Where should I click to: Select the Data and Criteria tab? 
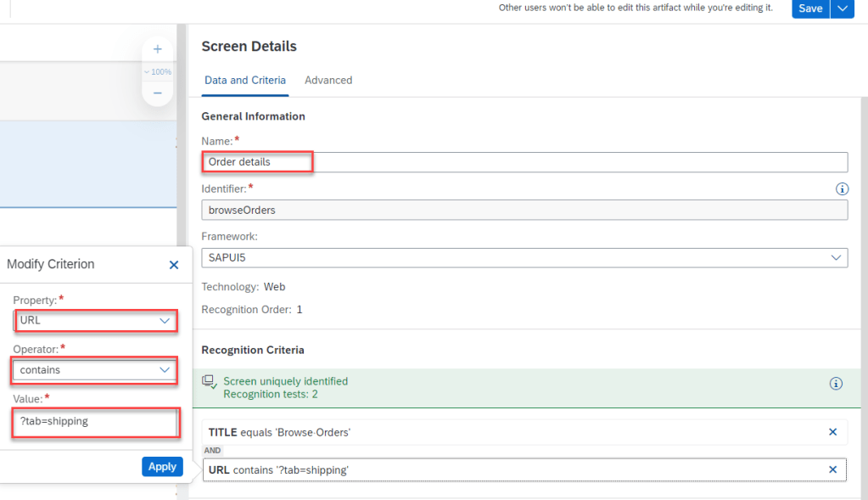tap(245, 81)
